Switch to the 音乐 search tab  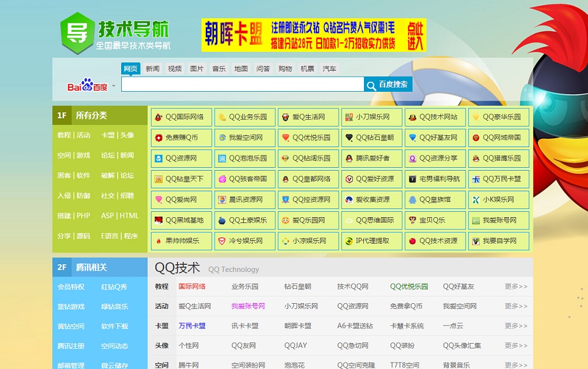click(219, 69)
